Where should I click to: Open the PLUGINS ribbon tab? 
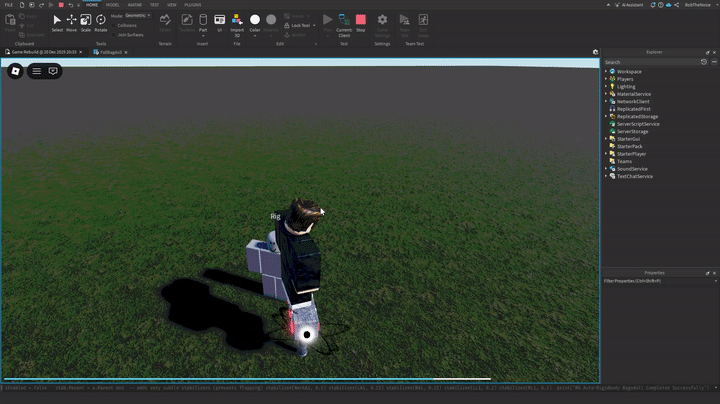point(192,4)
